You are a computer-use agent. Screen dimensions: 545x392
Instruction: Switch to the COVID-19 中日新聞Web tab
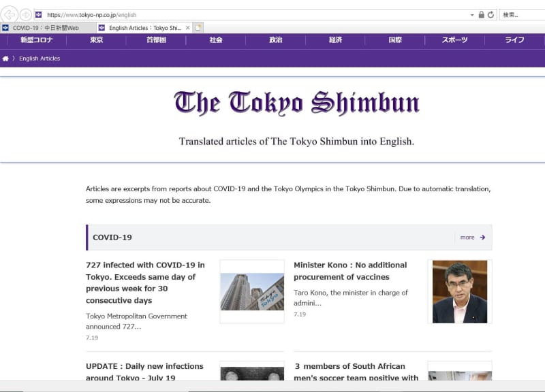pyautogui.click(x=48, y=28)
